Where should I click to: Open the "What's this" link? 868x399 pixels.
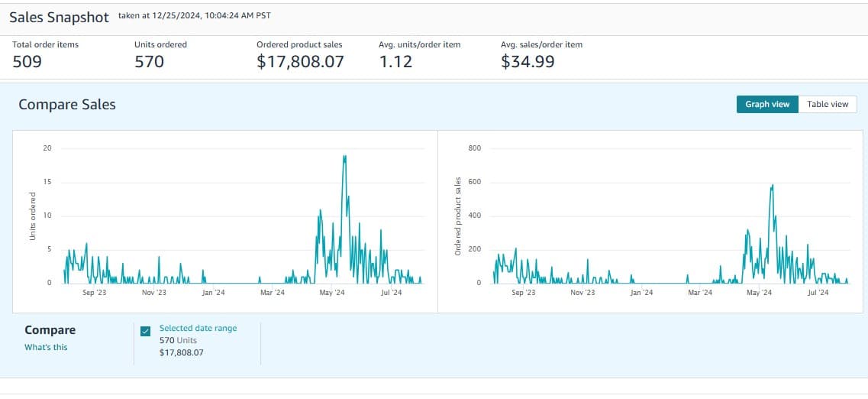[x=46, y=347]
